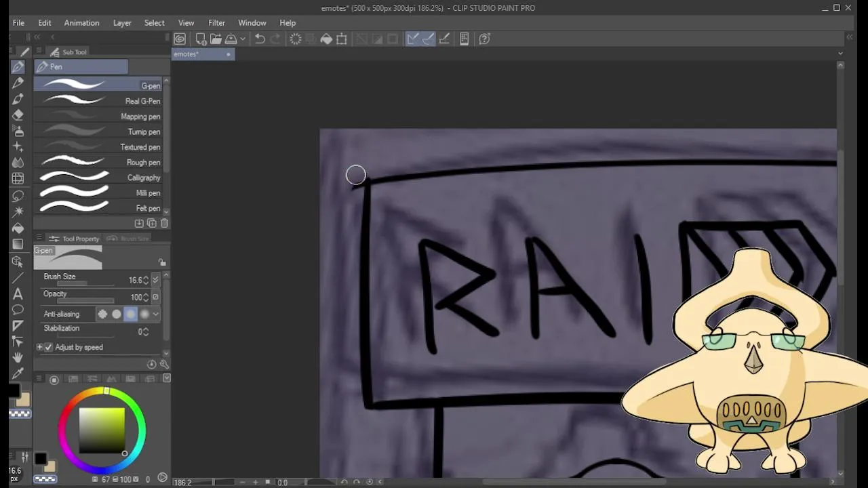Open the Layer menu
This screenshot has height=488, width=868.
tap(122, 22)
